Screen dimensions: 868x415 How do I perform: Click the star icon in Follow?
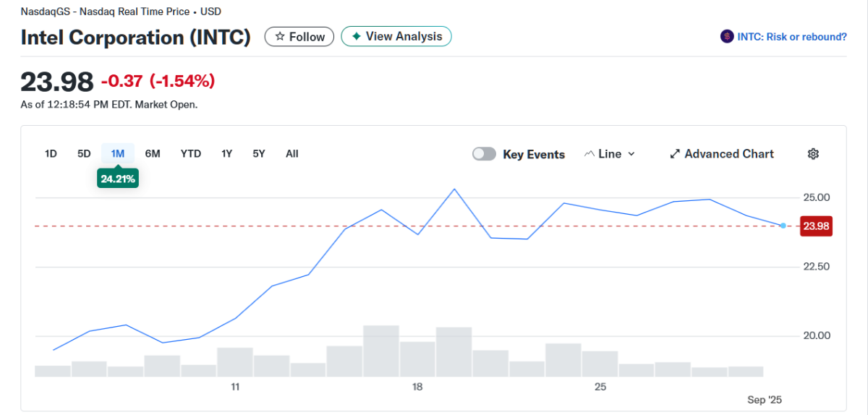click(x=279, y=37)
